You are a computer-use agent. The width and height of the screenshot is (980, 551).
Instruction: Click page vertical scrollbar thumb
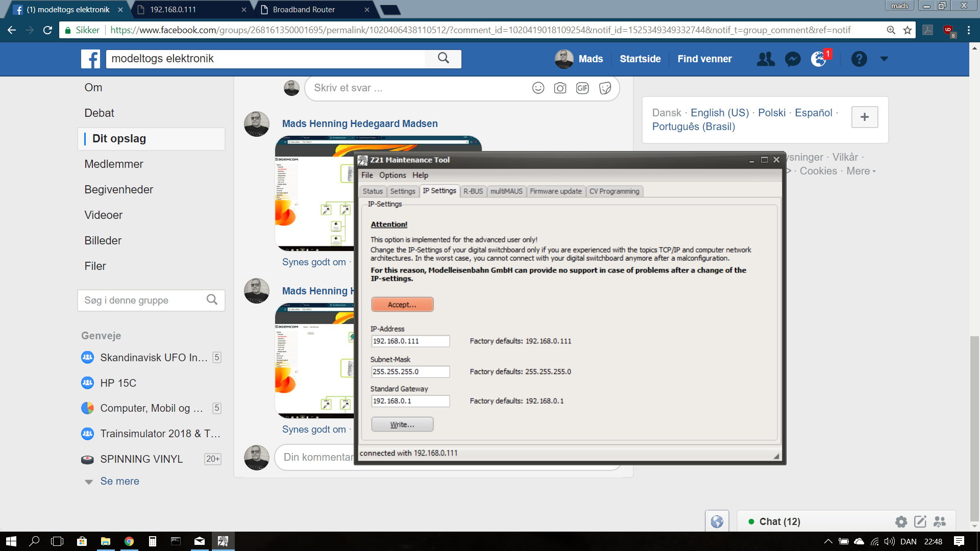pos(974,429)
